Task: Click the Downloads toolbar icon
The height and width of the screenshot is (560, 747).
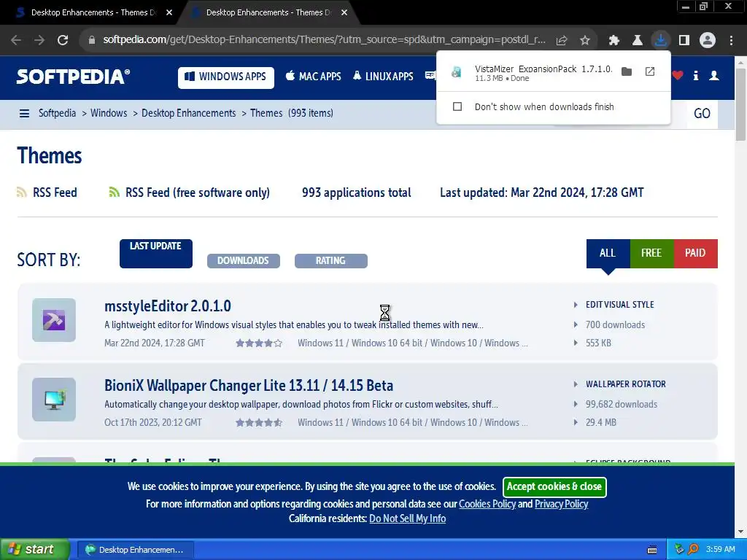Action: (661, 40)
